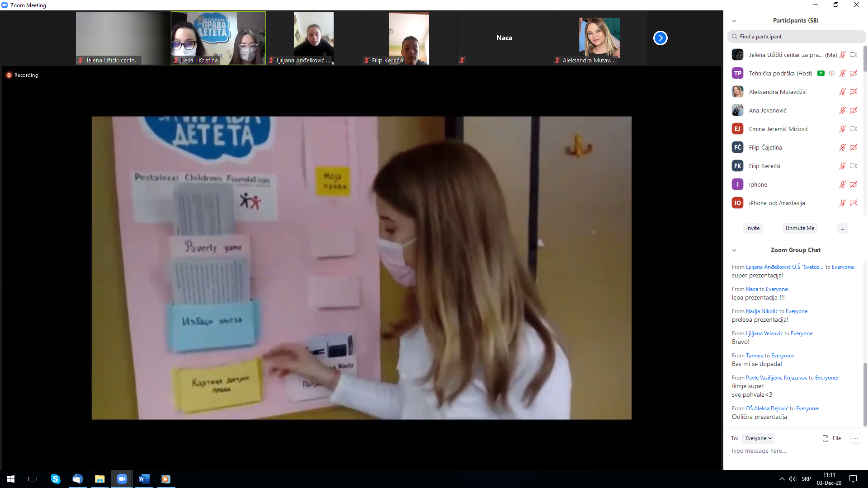Toggle microphone icon for Jelena Užički (Me)
This screenshot has height=488, width=868.
click(843, 55)
